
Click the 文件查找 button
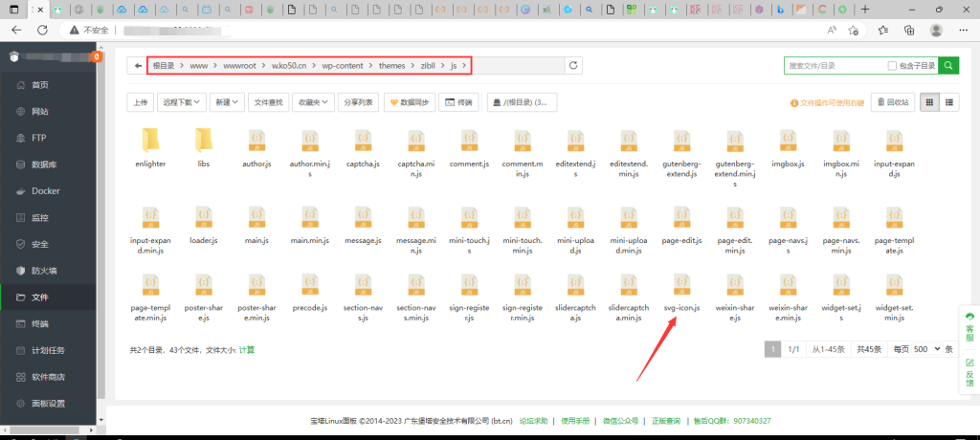pos(268,102)
